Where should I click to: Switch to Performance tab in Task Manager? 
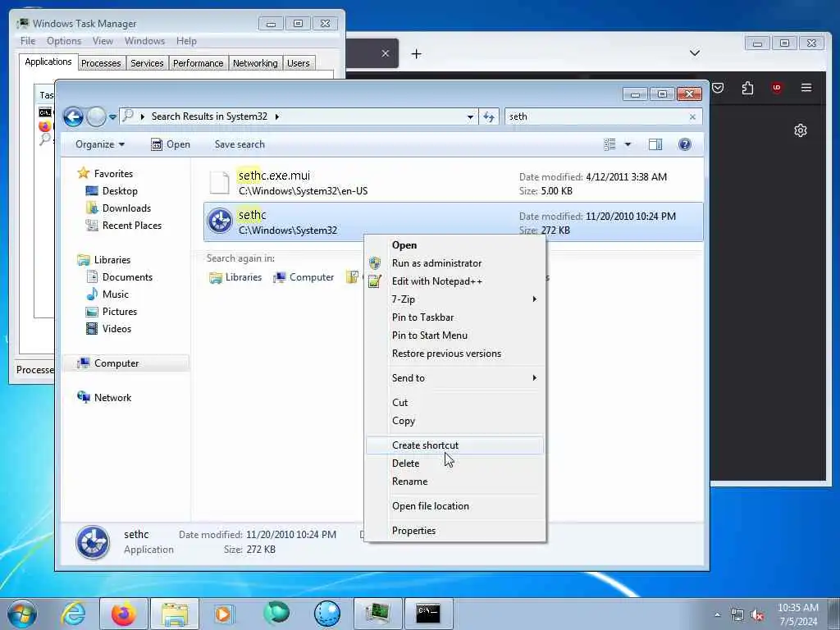[x=199, y=63]
